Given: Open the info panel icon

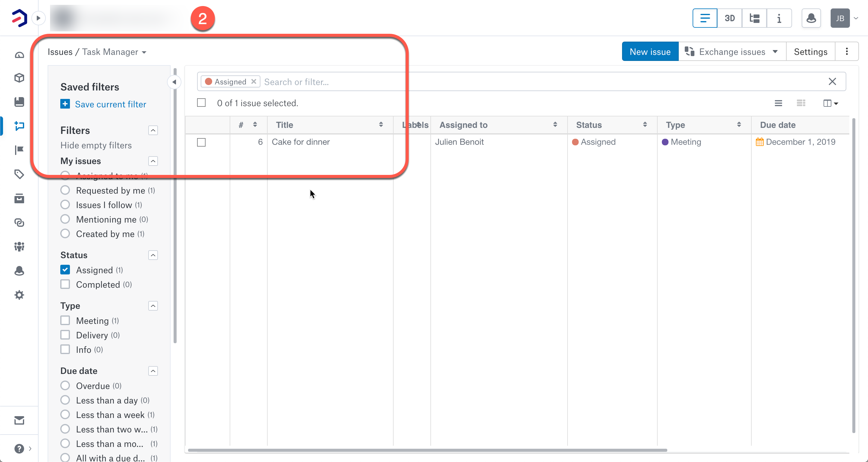Looking at the screenshot, I should point(779,18).
